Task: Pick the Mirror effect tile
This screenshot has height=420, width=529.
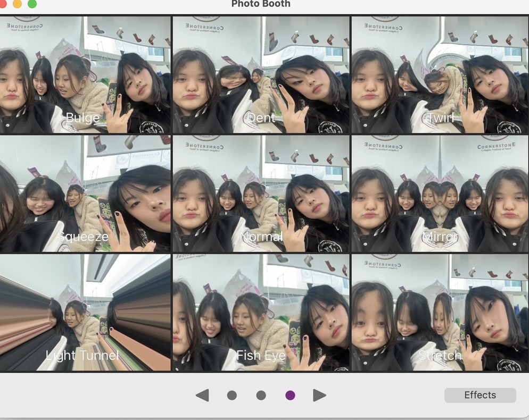Action: (x=440, y=194)
